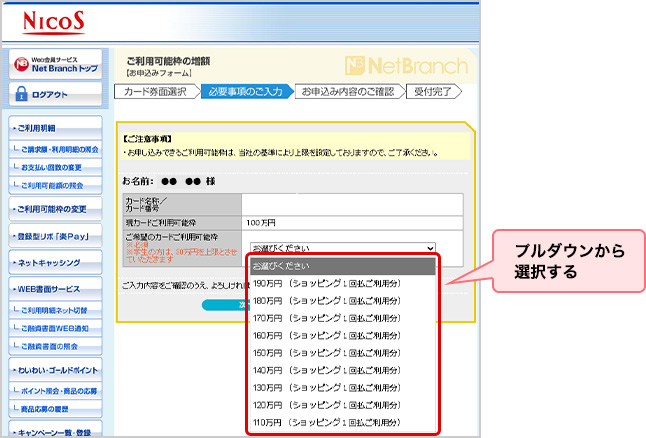Open WEB書面サービス menu

pos(56,289)
